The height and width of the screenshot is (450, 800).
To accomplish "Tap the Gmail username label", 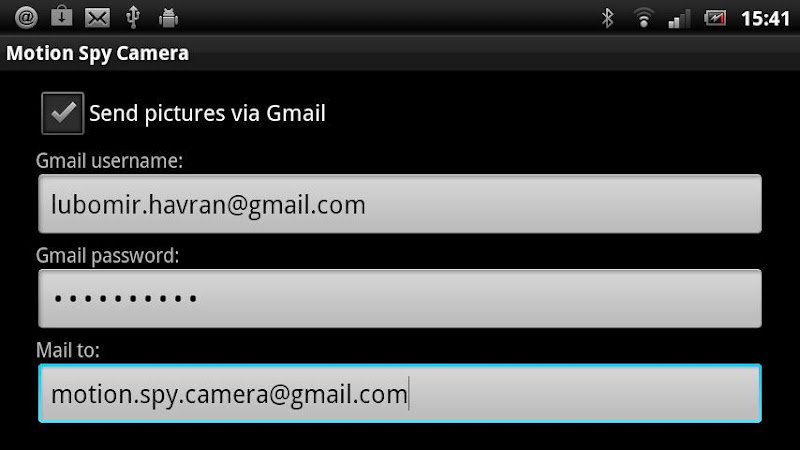I will tap(109, 161).
